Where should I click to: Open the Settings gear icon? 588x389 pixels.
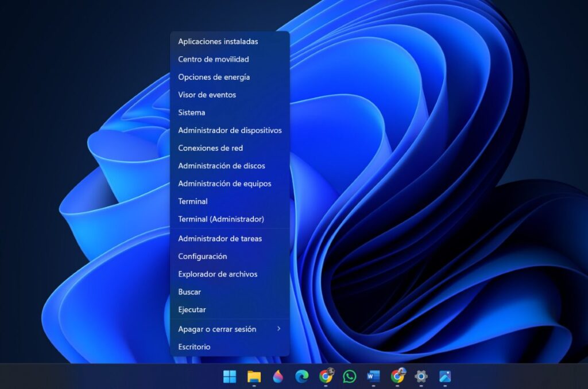pos(422,377)
